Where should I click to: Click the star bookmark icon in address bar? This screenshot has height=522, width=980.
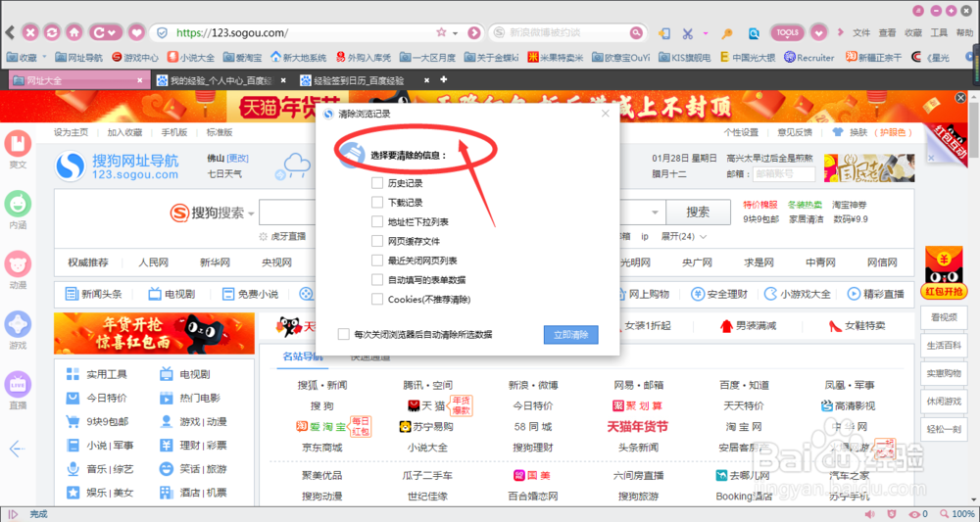coord(441,32)
